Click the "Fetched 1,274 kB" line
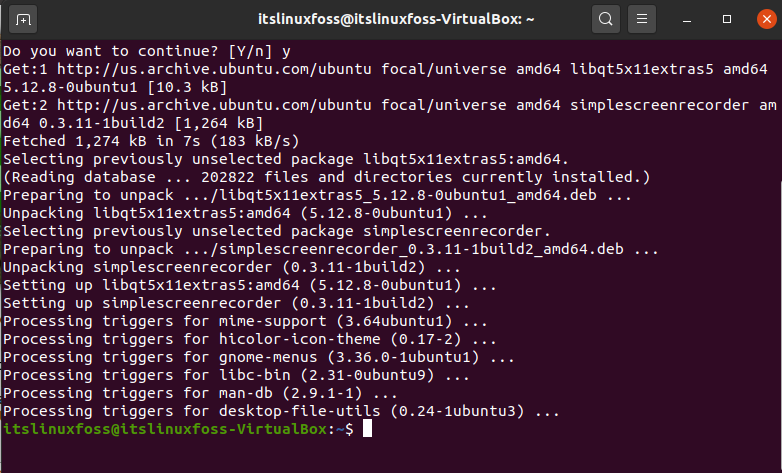This screenshot has height=473, width=782. point(151,141)
